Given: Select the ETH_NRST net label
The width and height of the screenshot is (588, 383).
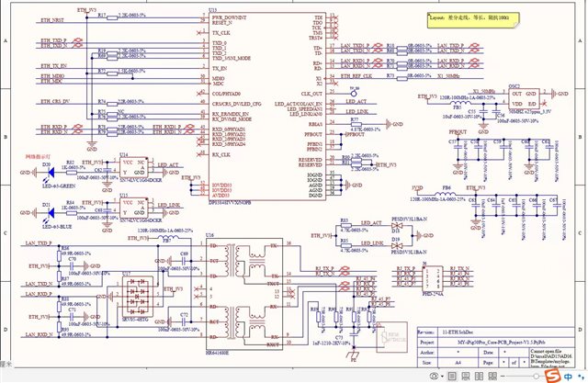Looking at the screenshot, I should (x=52, y=20).
